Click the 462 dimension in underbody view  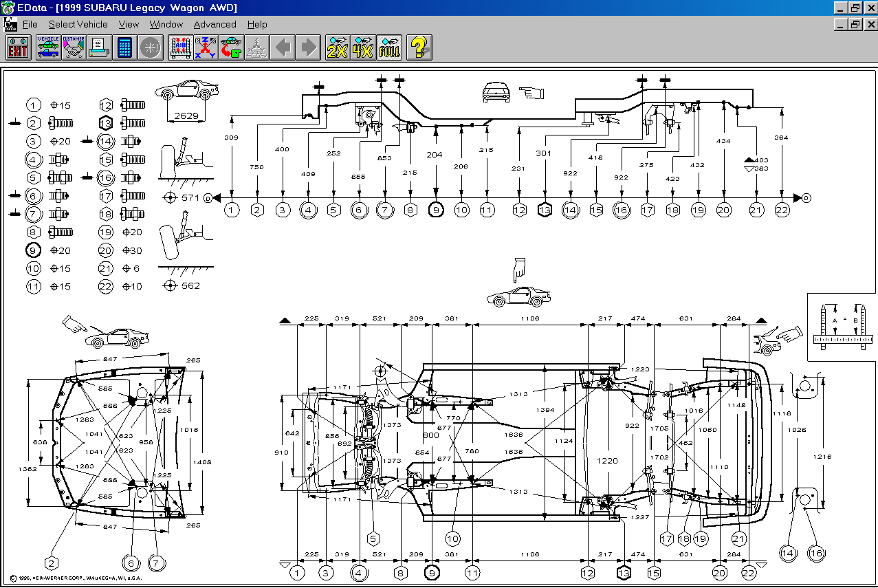tap(685, 444)
